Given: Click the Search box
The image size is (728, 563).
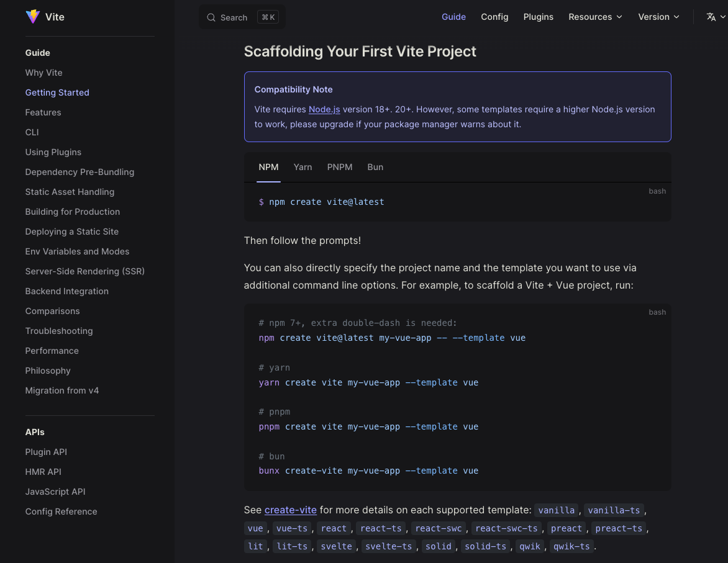Looking at the screenshot, I should [x=242, y=17].
